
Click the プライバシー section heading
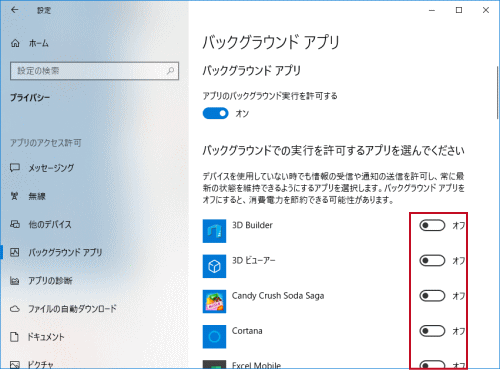[30, 98]
